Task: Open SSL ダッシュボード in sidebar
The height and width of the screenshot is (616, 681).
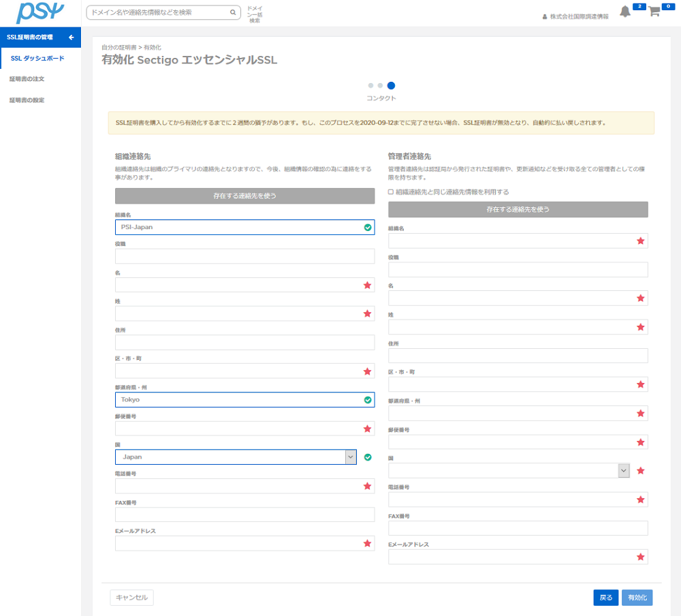Action: 37,58
